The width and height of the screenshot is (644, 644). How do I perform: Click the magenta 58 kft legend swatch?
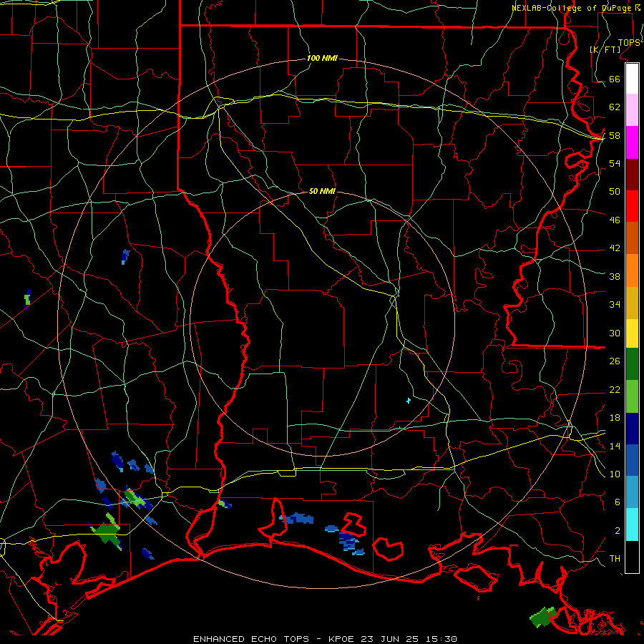632,142
